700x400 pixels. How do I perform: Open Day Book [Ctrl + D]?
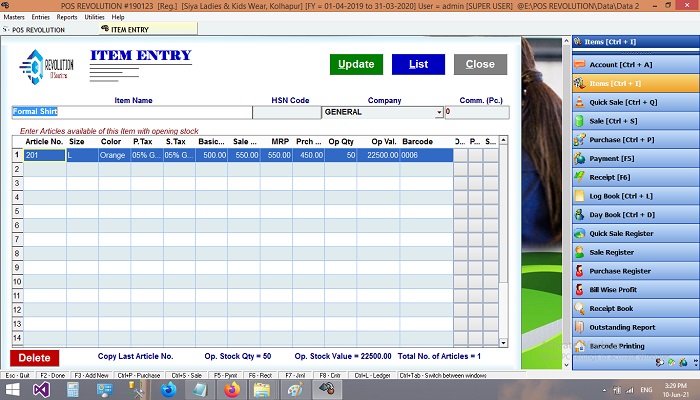pyautogui.click(x=636, y=215)
